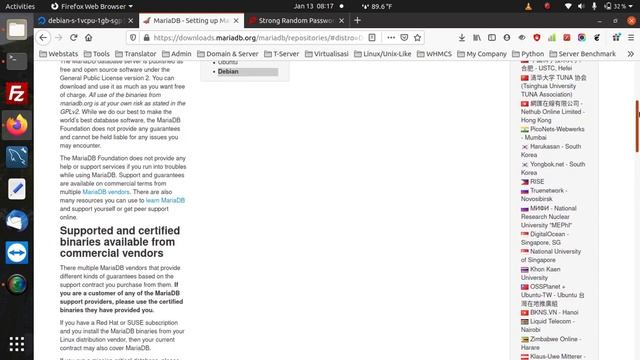Viewport: 640px width, 360px height.
Task: Open the red square extension icon
Action: [x=567, y=38]
